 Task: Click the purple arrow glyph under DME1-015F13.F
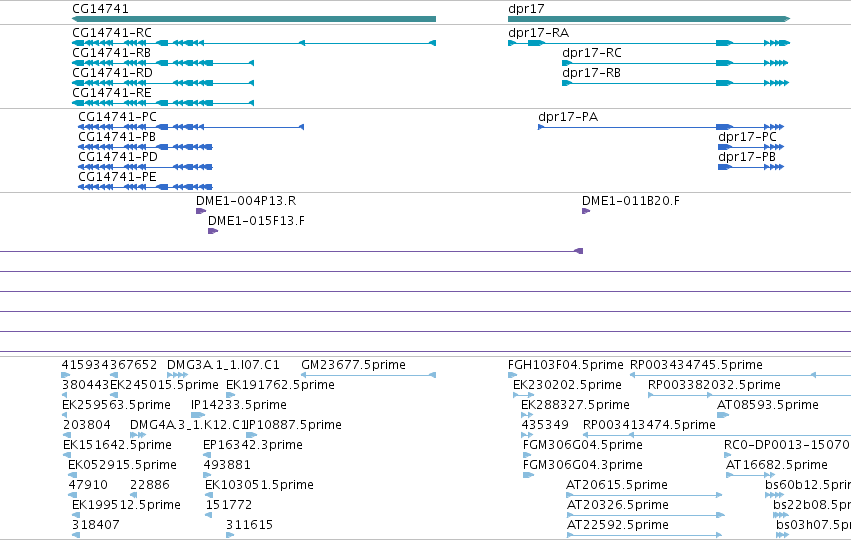(213, 231)
